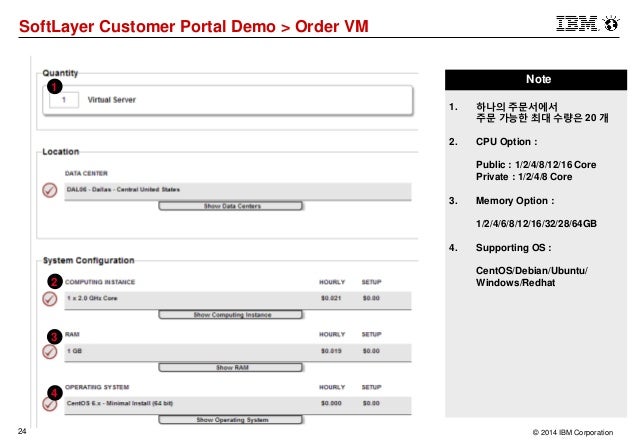Click the DAL06 - Dallas - Central United States row
Screen dimensions: 638x442
coord(238,191)
